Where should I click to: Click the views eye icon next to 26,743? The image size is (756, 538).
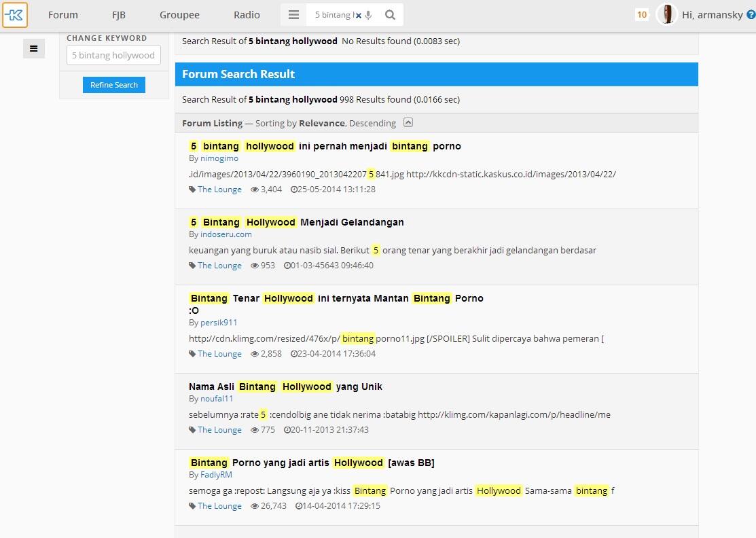pyautogui.click(x=255, y=506)
